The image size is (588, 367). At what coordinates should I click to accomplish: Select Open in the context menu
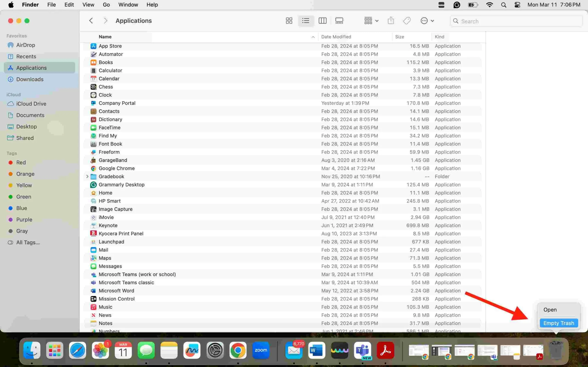click(x=550, y=309)
